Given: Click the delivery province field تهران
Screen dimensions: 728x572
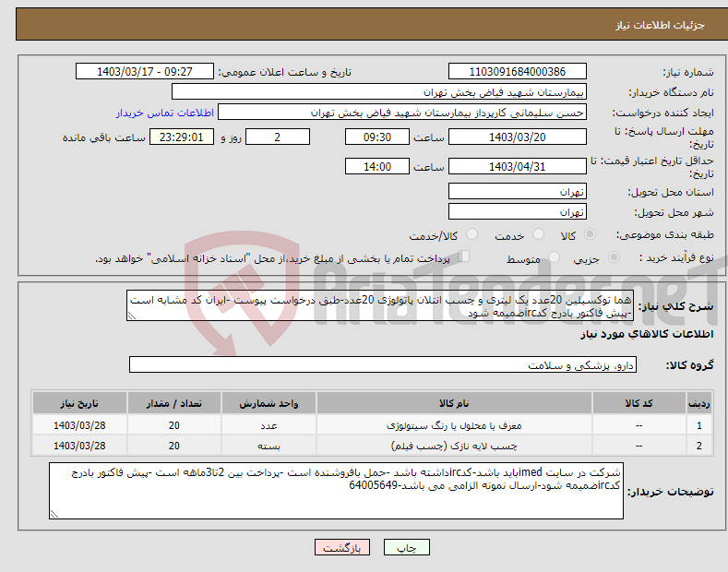Looking at the screenshot, I should (x=518, y=191).
